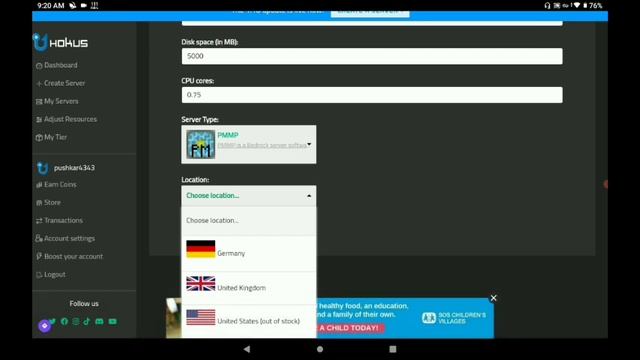Click the Account settings user icon
This screenshot has width=640, height=360.
[39, 238]
